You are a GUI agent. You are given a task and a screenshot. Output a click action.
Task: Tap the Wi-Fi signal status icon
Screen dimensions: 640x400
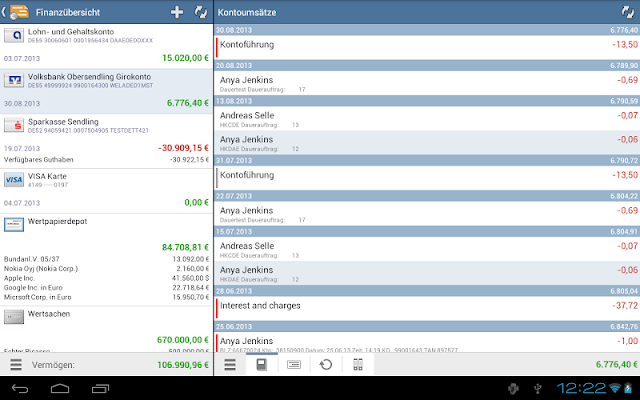pyautogui.click(x=614, y=389)
